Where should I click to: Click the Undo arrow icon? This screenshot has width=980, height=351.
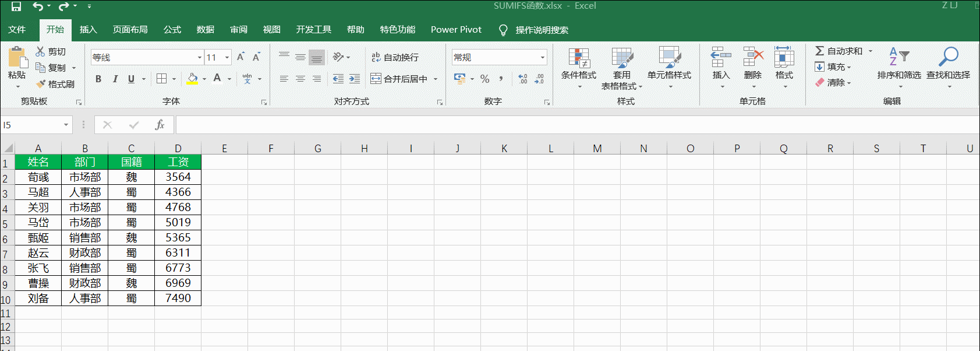38,6
